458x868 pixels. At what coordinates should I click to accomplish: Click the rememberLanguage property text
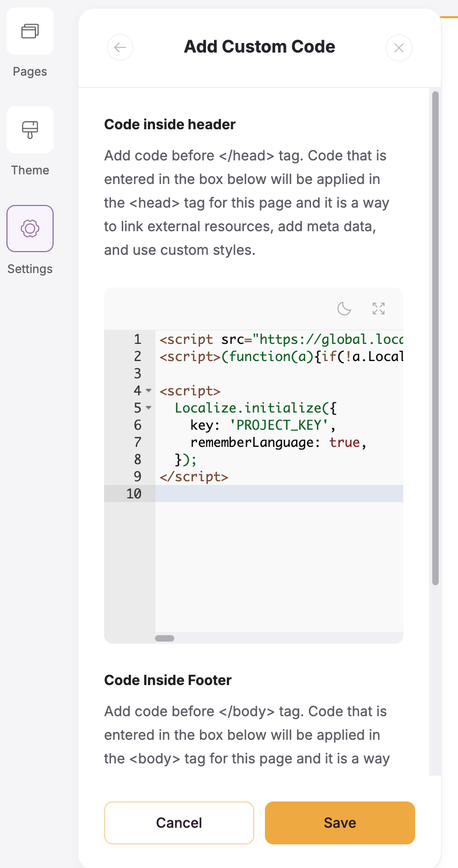(252, 443)
